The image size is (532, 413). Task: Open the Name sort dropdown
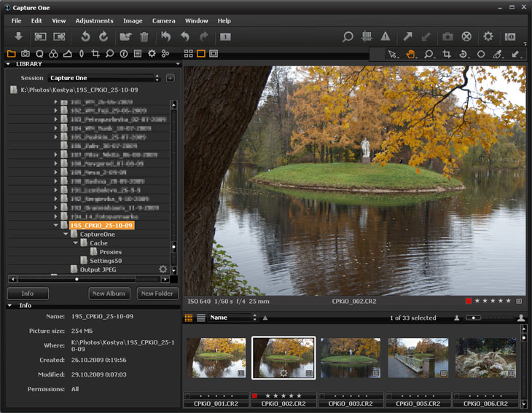[x=233, y=318]
